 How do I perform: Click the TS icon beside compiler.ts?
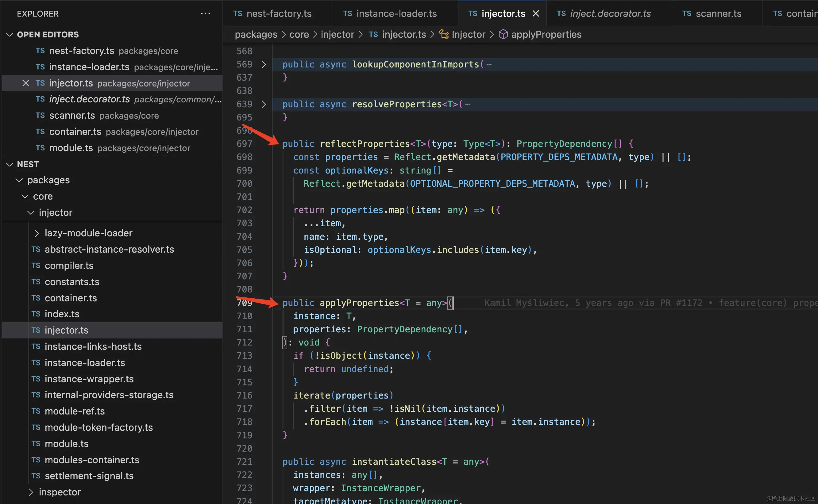coord(36,266)
